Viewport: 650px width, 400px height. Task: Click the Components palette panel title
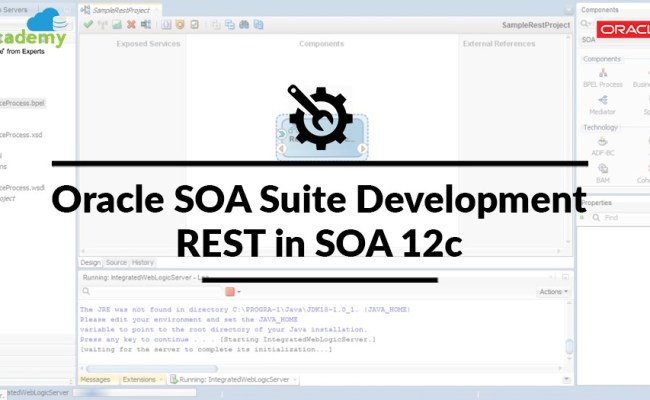[x=600, y=10]
